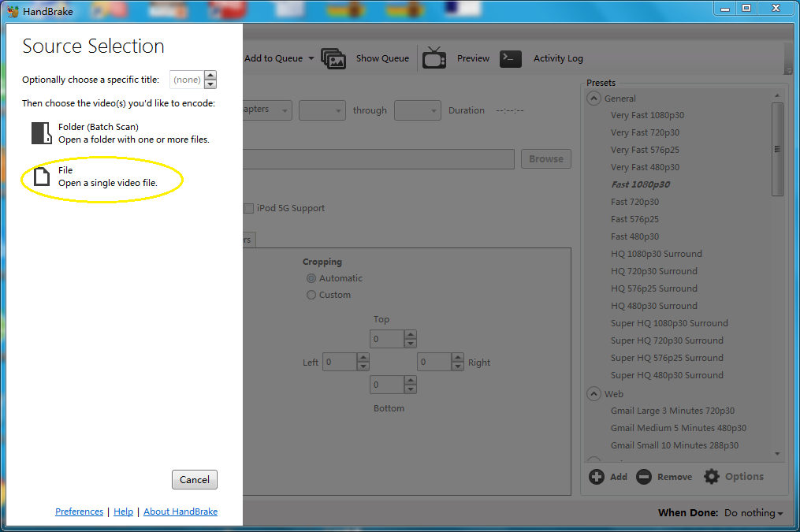Increase the Right cropping value
The width and height of the screenshot is (800, 532).
click(458, 358)
